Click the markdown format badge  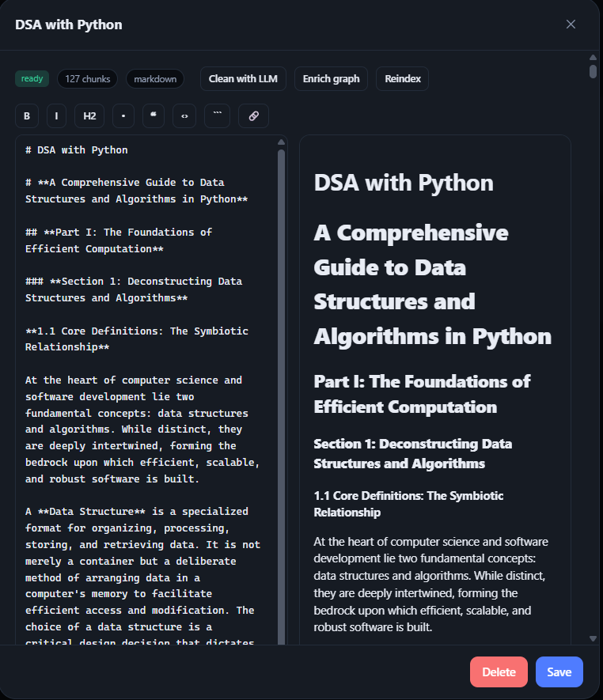pyautogui.click(x=155, y=78)
